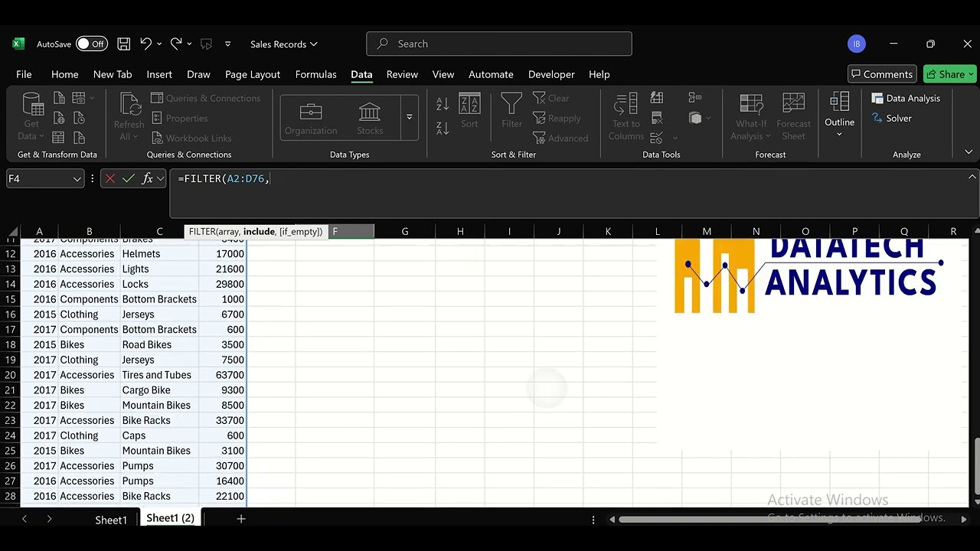Click the Undo arrow icon

click(145, 44)
